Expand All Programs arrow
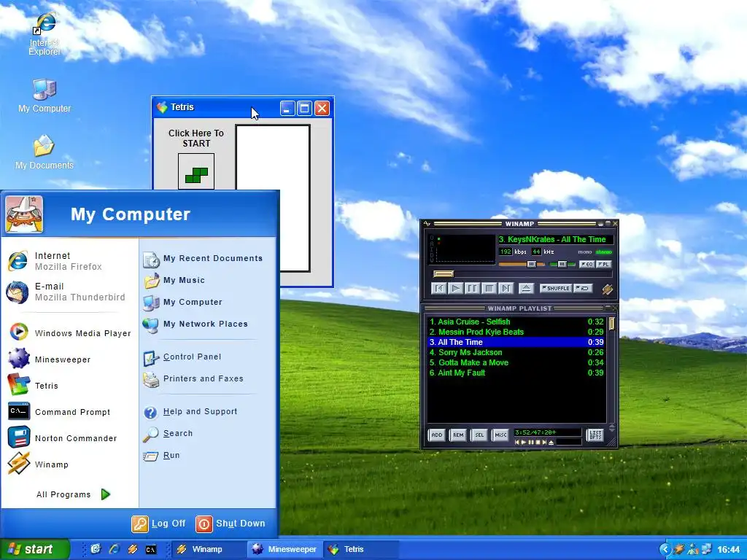The width and height of the screenshot is (747, 560). [x=106, y=494]
